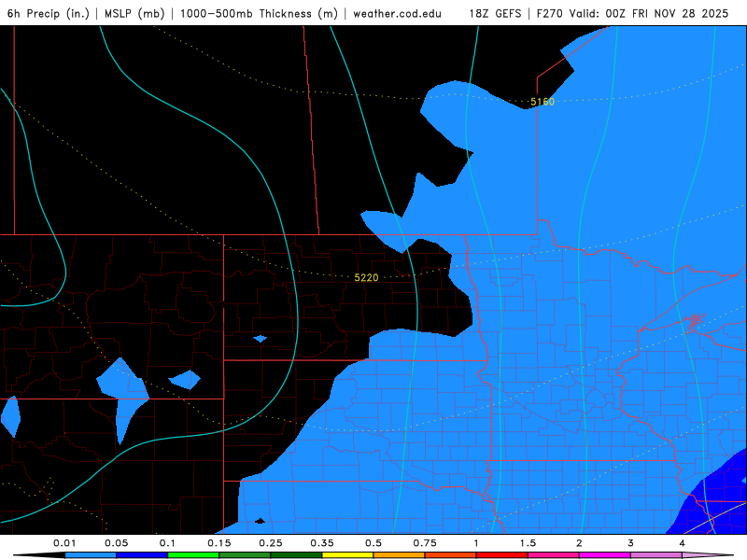Click the '0.25' legend value
This screenshot has height=560, width=747.
coord(271,543)
